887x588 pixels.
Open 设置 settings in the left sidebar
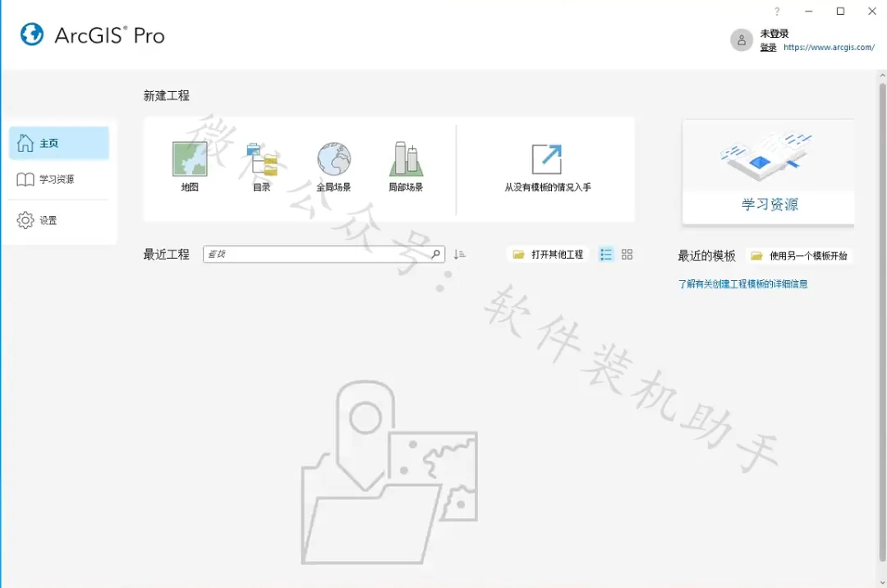pos(59,220)
